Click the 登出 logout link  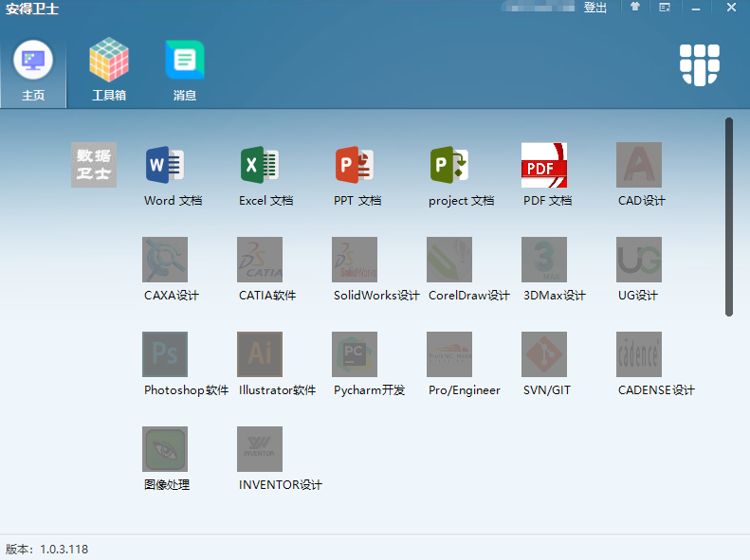[x=595, y=8]
